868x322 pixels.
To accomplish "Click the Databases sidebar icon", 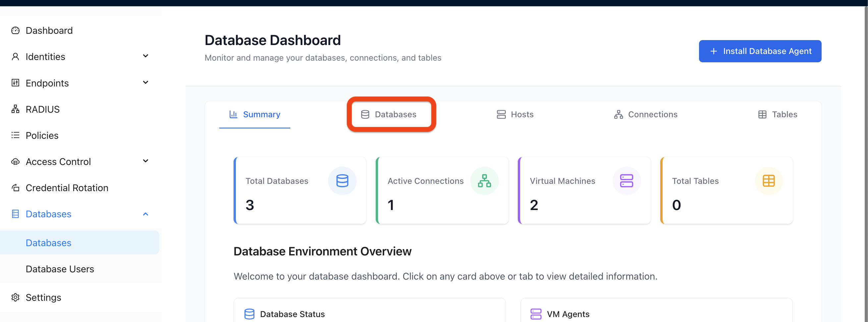I will 16,214.
